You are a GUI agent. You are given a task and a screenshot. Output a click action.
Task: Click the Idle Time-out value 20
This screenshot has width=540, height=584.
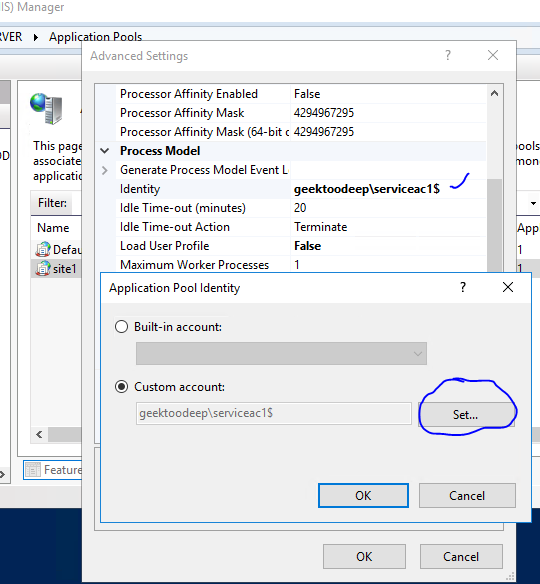300,208
